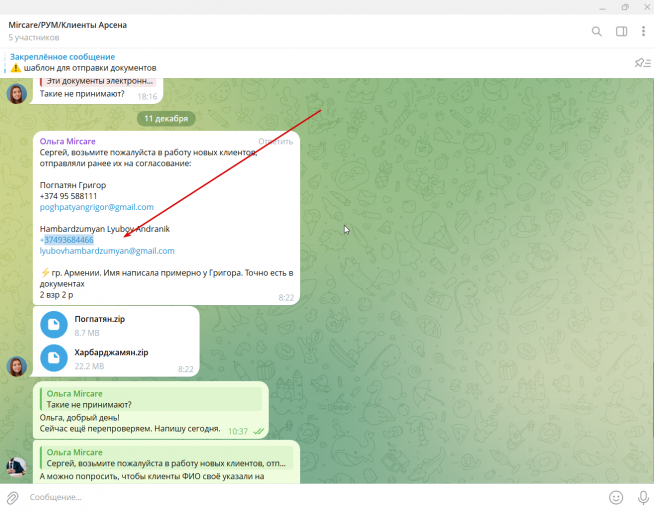Click the 18:16 message Такие не принимают?
The image size is (654, 512).
(x=82, y=94)
